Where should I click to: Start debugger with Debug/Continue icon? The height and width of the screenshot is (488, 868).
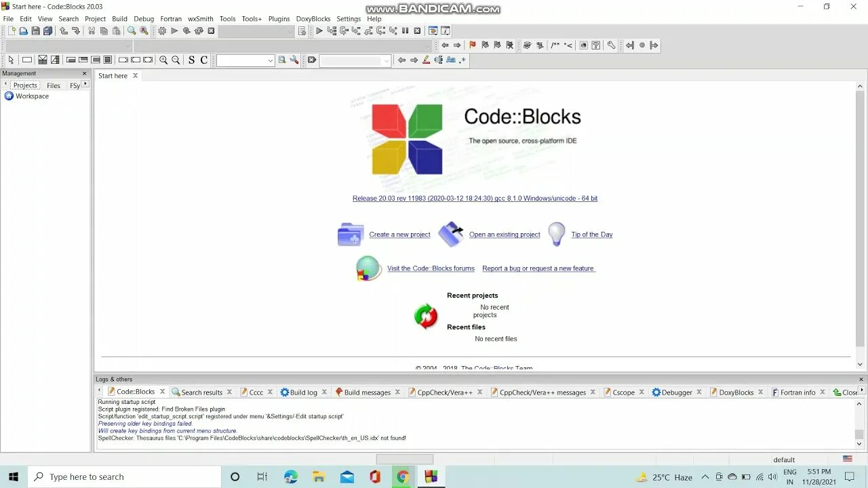[x=319, y=30]
